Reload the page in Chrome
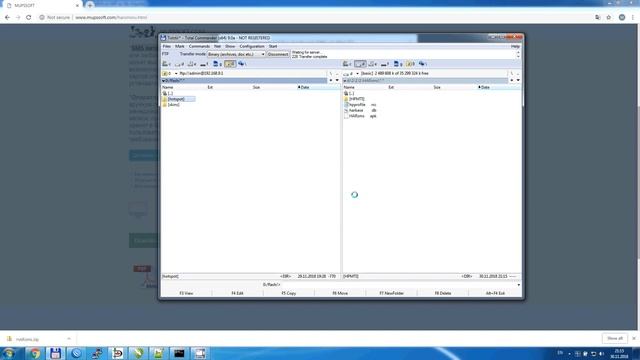This screenshot has height=360, width=640. tap(29, 18)
